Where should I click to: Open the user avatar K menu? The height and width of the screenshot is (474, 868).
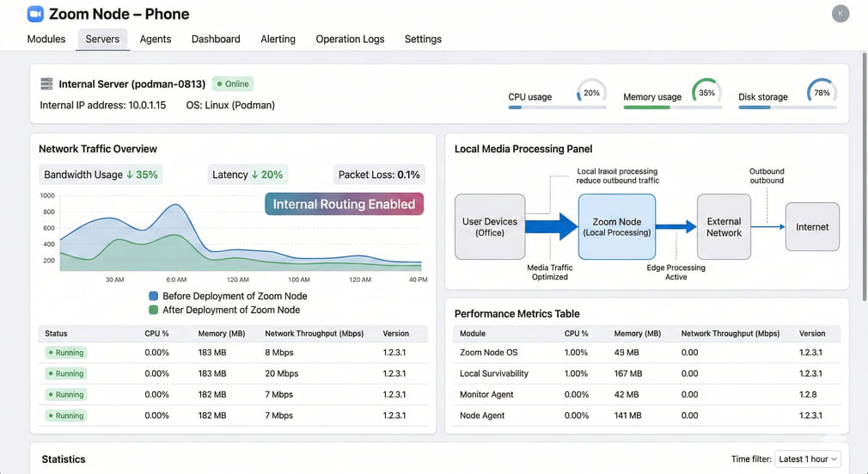(x=840, y=14)
